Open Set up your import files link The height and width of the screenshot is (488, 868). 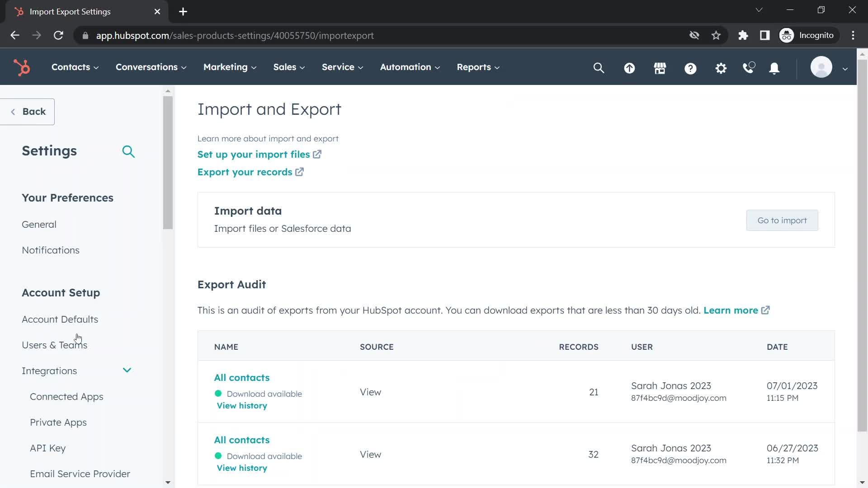pyautogui.click(x=259, y=155)
